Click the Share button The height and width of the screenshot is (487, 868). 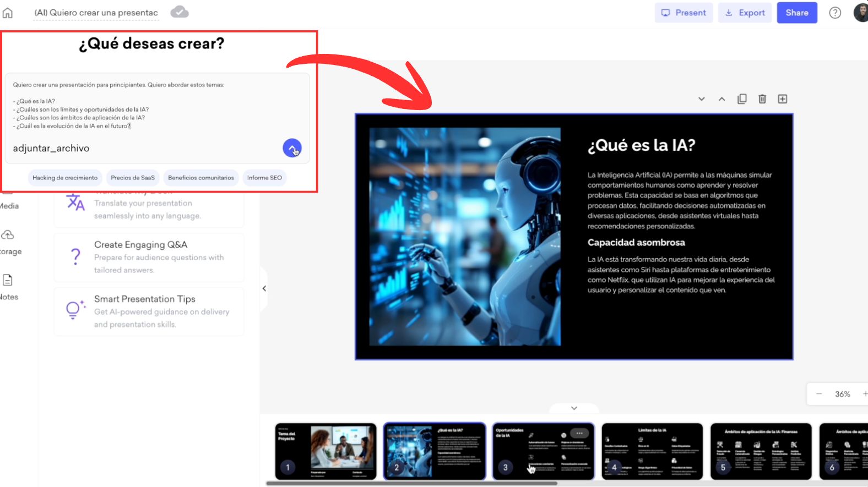click(797, 13)
